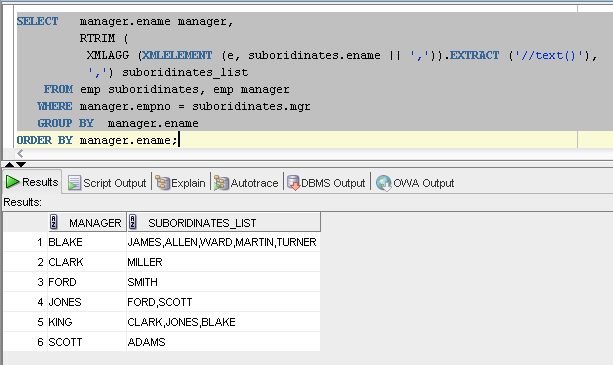Click the Script Output page icon
This screenshot has height=365, width=613.
tap(74, 183)
